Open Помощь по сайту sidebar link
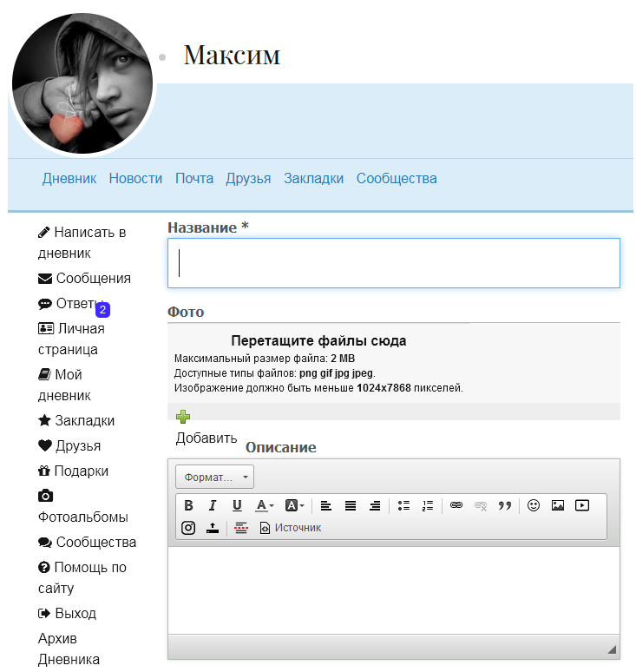The image size is (636, 672). tap(82, 577)
